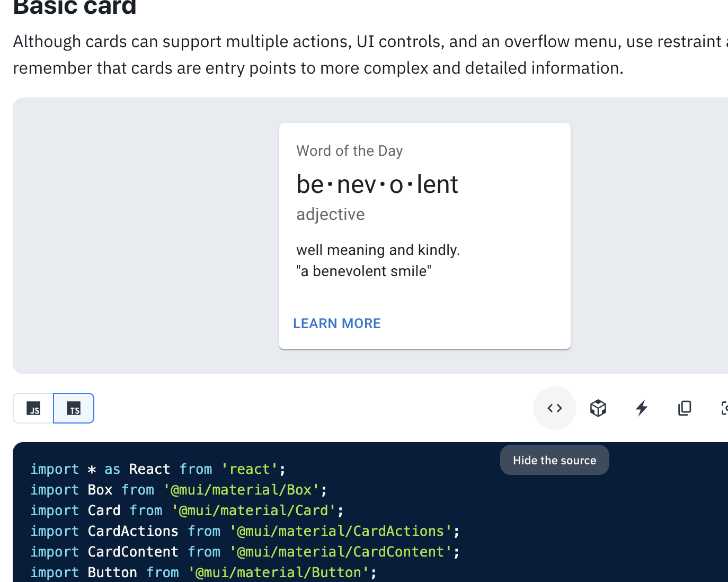Click the JS icon in language selector

click(33, 408)
